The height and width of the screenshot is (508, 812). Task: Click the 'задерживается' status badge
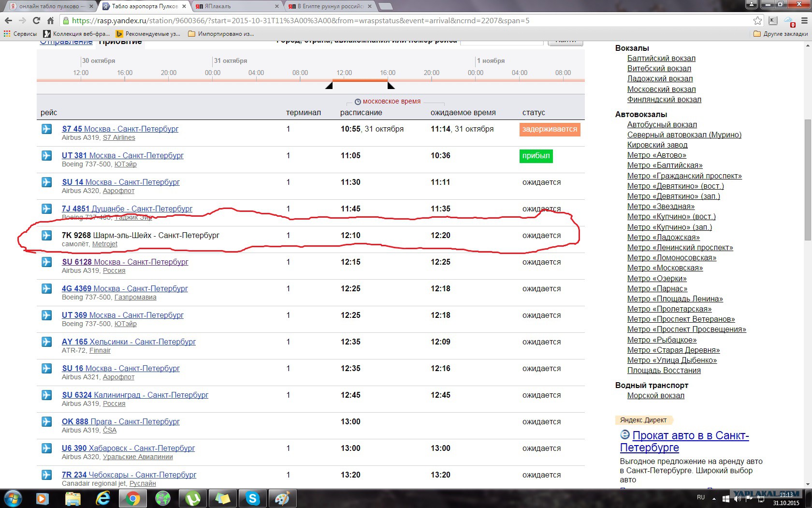coord(550,130)
